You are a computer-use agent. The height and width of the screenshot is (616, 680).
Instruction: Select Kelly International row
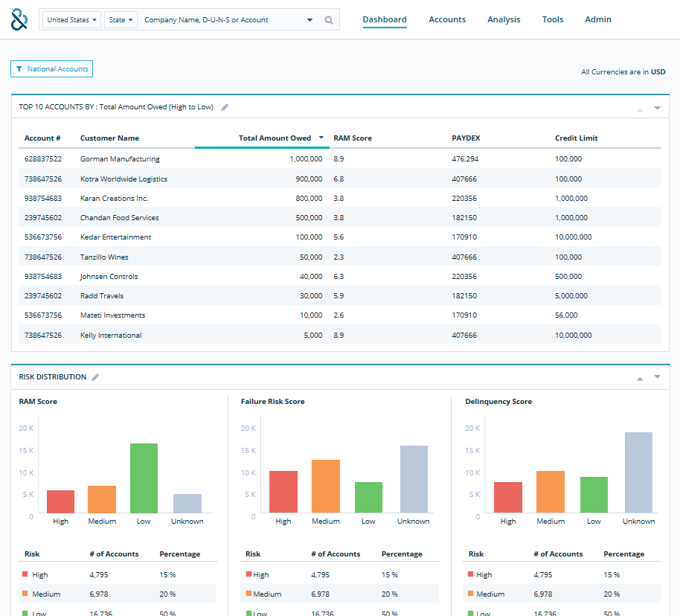pyautogui.click(x=339, y=335)
